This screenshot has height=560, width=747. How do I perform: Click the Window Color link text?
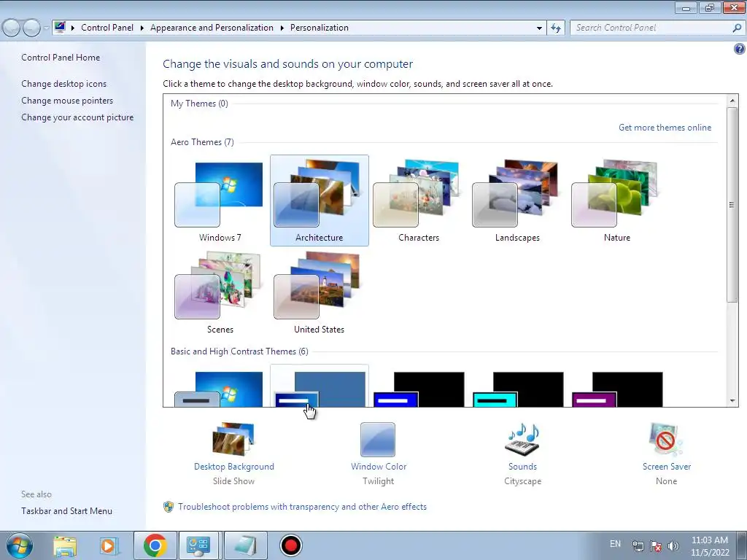click(x=379, y=467)
